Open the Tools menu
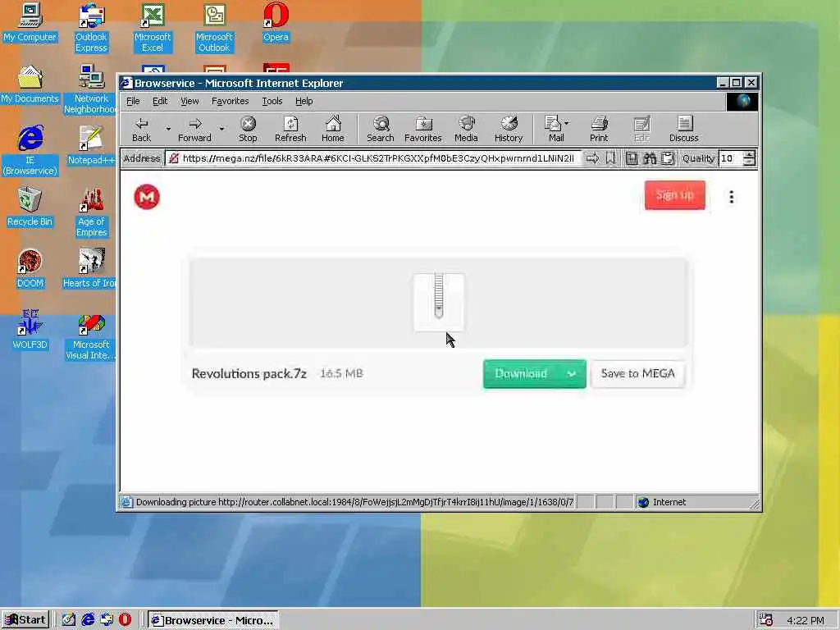840x630 pixels. (x=272, y=101)
